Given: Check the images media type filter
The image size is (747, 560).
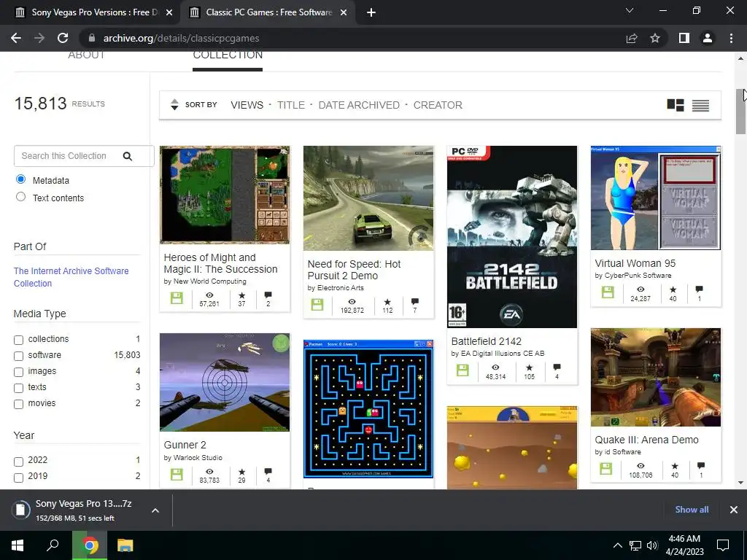Looking at the screenshot, I should pyautogui.click(x=18, y=372).
